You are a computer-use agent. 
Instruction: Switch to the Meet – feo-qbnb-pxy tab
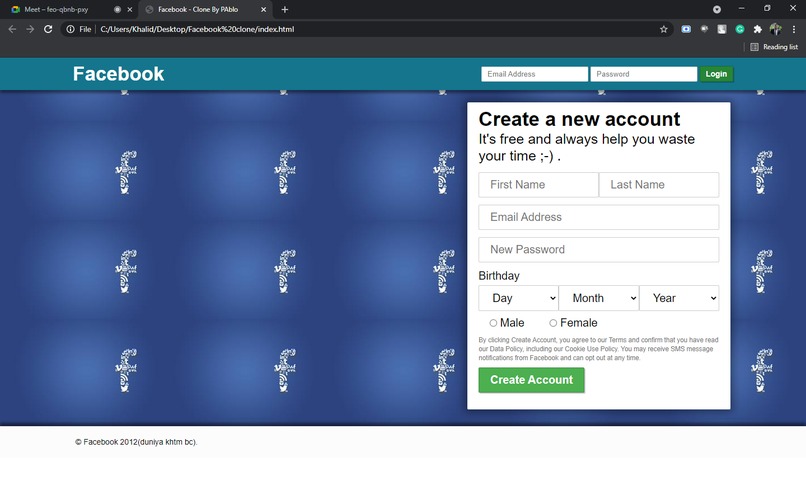71,9
